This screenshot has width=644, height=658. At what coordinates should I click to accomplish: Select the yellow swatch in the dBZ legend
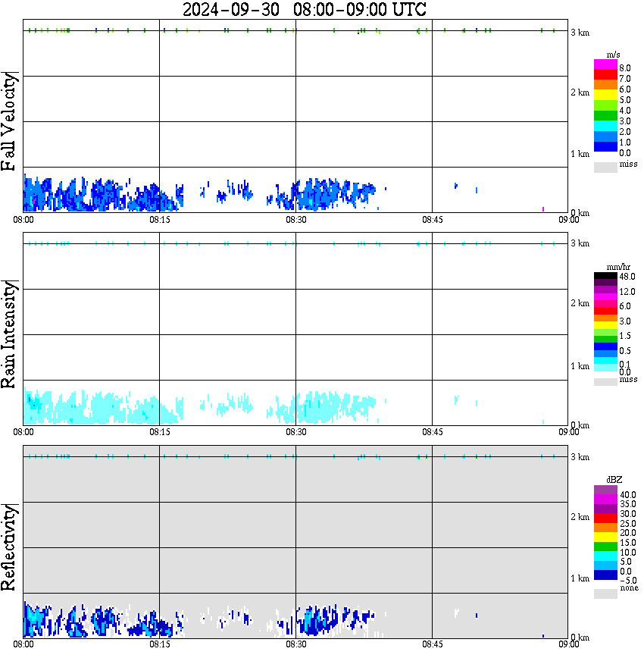point(605,537)
